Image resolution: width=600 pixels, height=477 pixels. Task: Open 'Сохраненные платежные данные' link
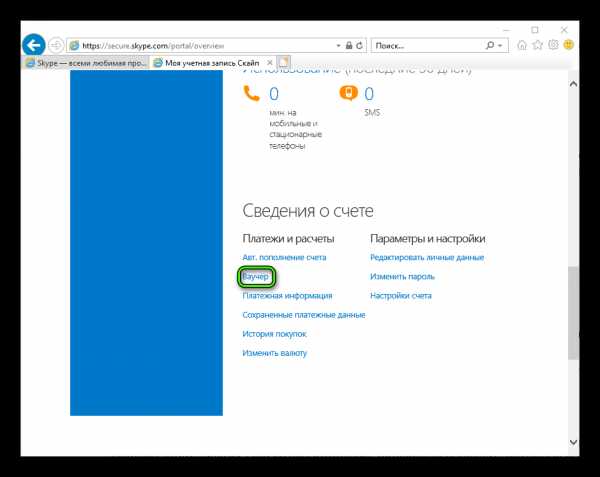pyautogui.click(x=303, y=315)
